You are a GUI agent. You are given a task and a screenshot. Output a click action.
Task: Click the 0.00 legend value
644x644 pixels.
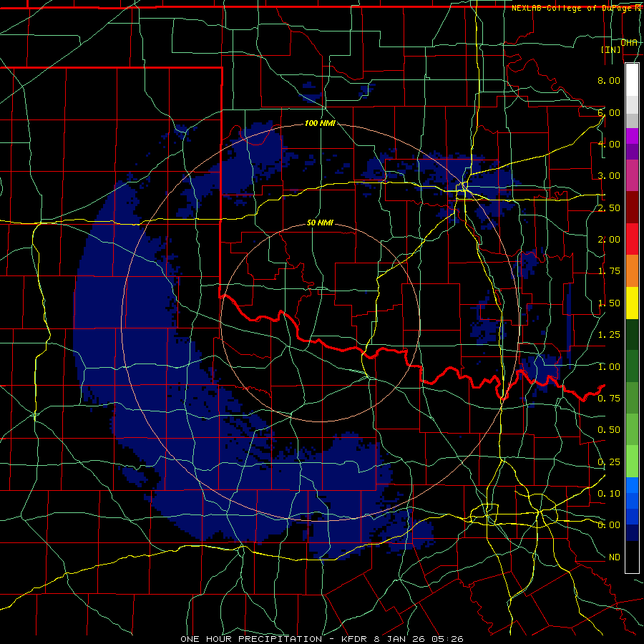609,525
